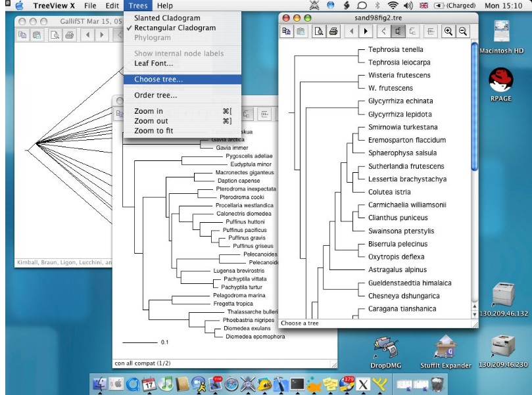
Task: Click leaf label Tephrosia tenella
Action: tap(396, 49)
